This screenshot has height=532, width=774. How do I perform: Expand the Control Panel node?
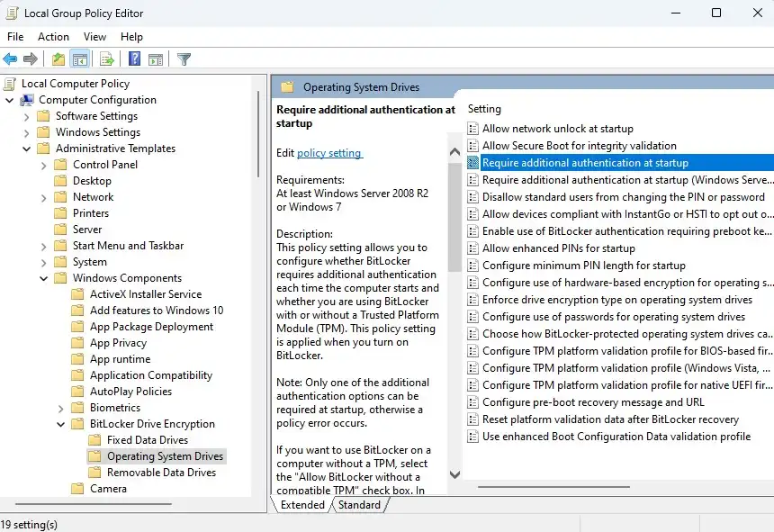pos(43,166)
